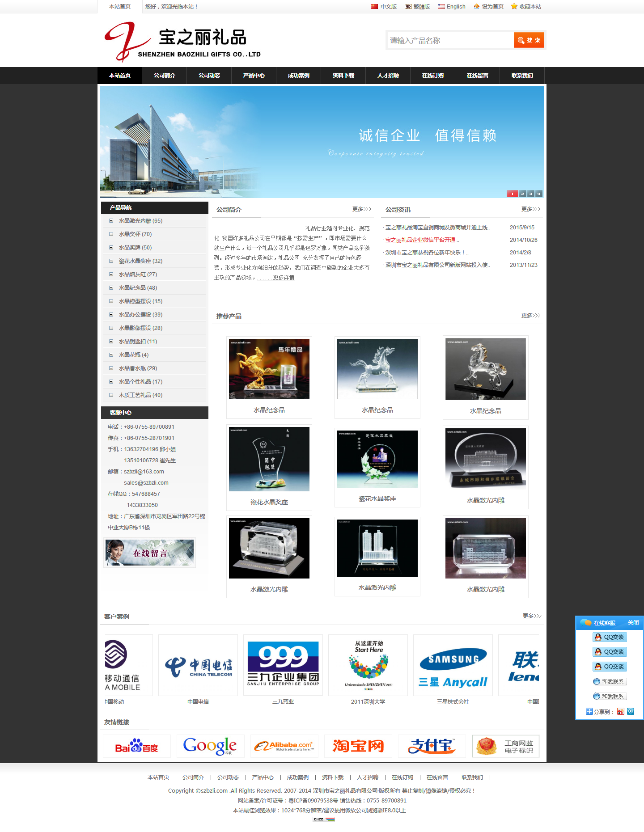
Task: Open the 999 三九企业集团 client logo
Action: click(x=283, y=665)
